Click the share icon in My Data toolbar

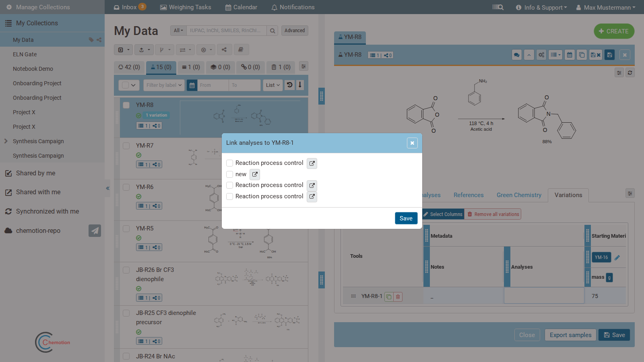pyautogui.click(x=224, y=50)
